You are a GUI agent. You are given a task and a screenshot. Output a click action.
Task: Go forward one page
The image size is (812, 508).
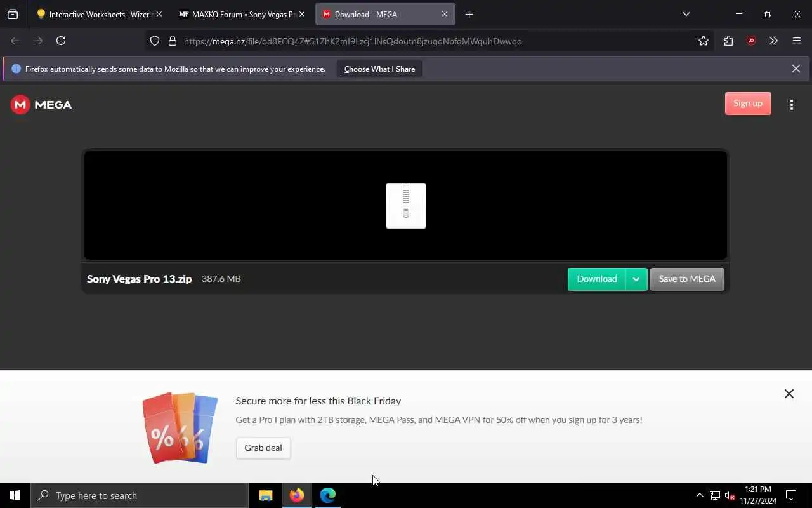tap(38, 41)
